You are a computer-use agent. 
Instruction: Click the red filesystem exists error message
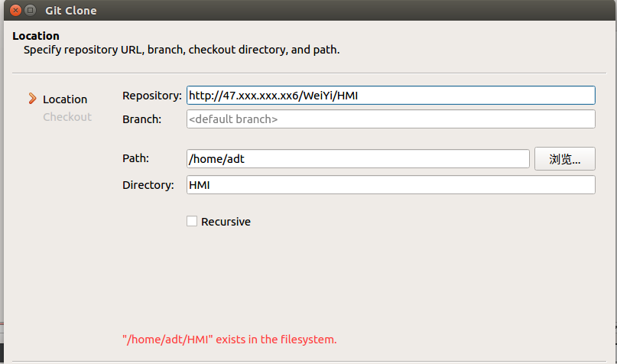[x=229, y=340]
